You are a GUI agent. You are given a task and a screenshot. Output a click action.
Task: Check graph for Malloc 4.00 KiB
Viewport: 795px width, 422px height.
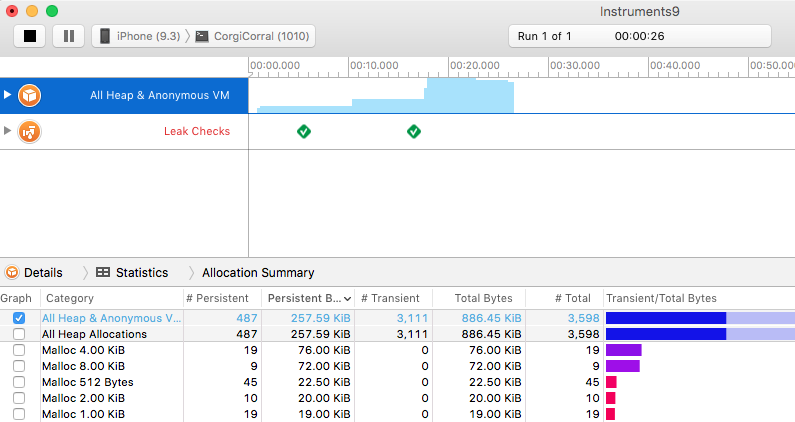point(19,350)
